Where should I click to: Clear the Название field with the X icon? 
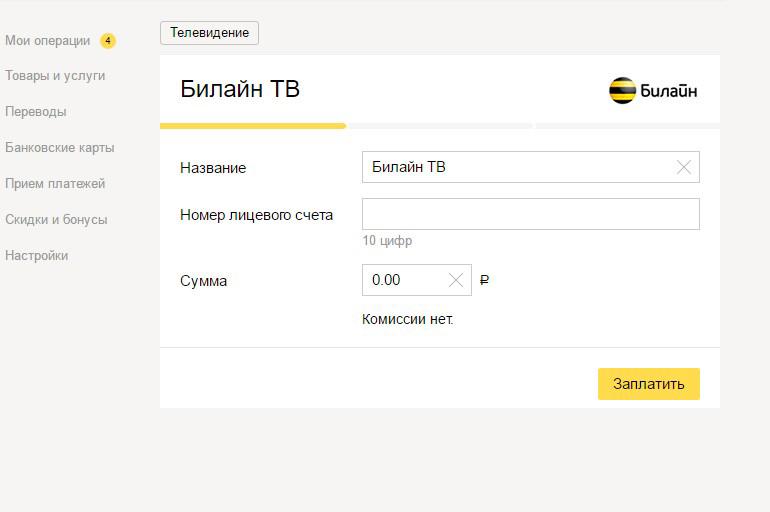coord(684,167)
